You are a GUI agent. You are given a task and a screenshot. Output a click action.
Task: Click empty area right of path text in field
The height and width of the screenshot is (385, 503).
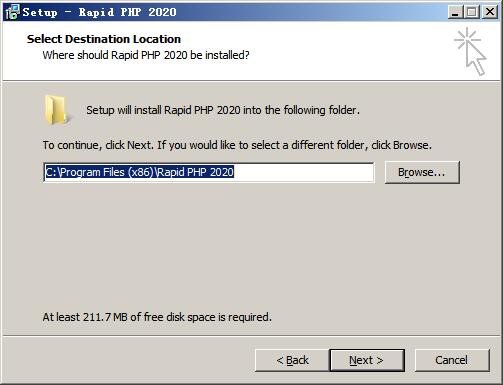(x=303, y=172)
